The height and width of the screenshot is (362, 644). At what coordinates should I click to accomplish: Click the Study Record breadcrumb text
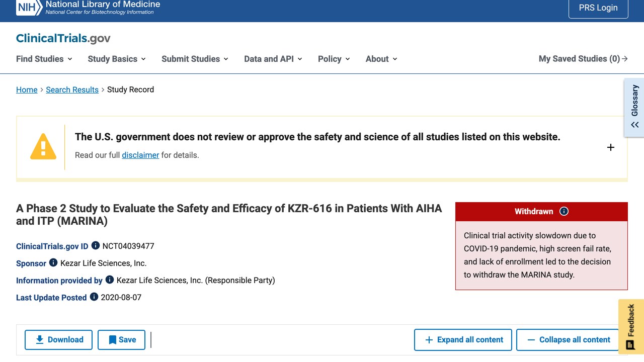[x=130, y=89]
